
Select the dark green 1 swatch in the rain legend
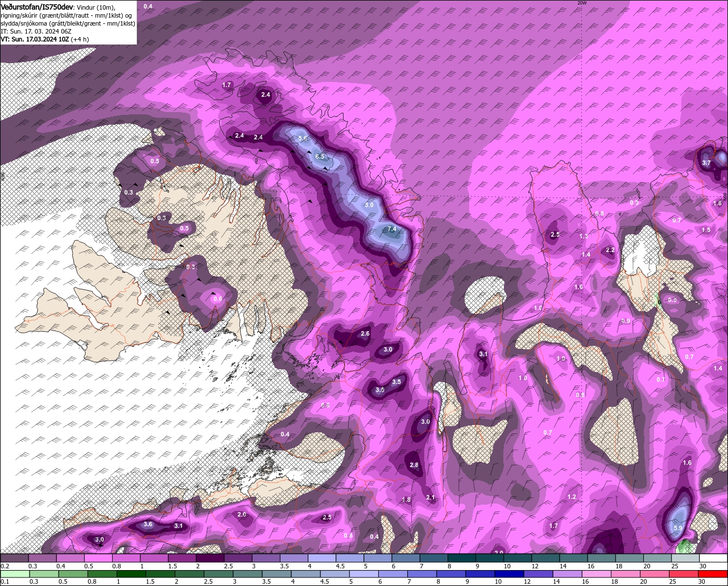coord(131,573)
